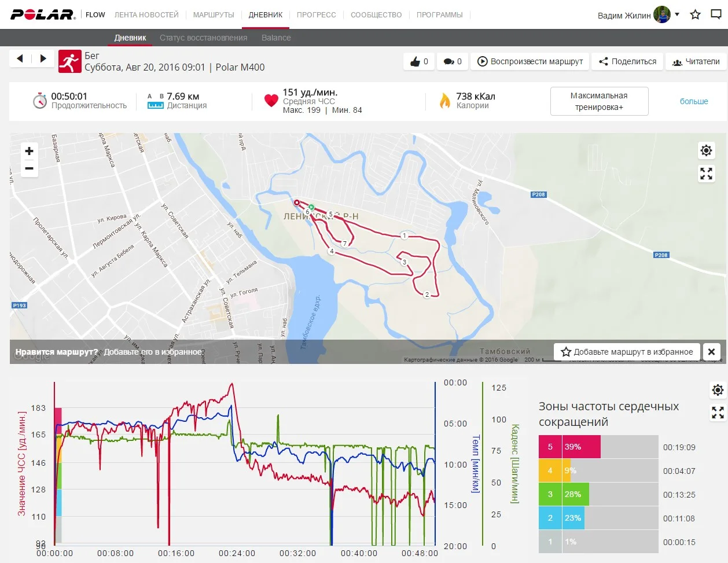Click Значение ЧСС axis label

(x=21, y=463)
